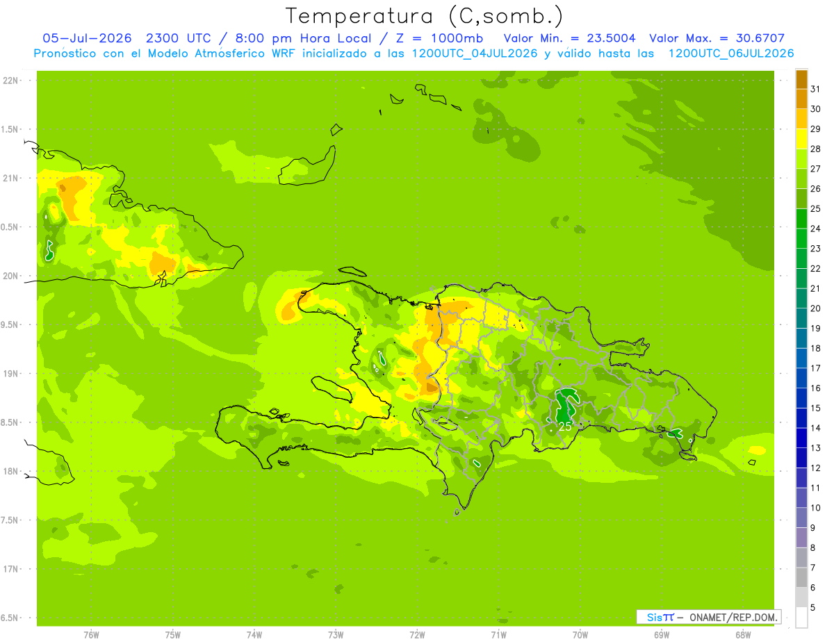
Task: Select dark green legend swatch between 24 and 25
Action: 801,219
